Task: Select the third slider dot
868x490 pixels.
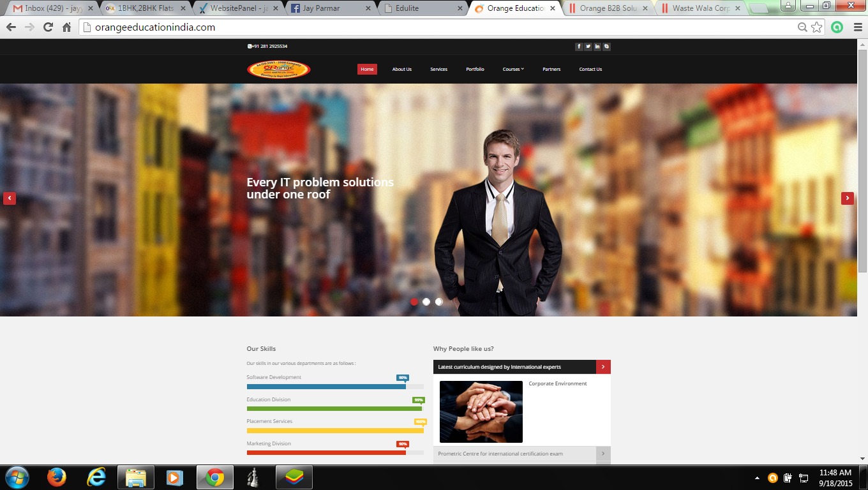Action: 438,302
